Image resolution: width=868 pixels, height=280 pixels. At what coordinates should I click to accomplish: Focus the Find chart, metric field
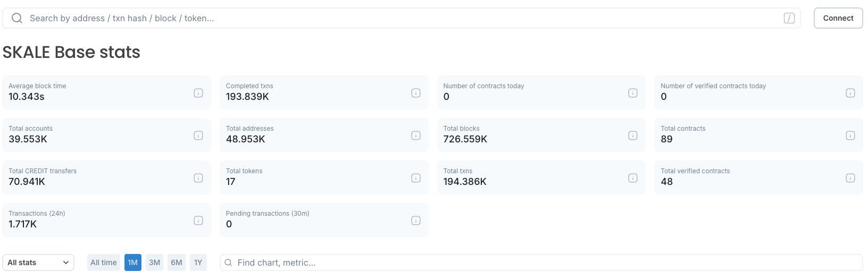coord(541,262)
